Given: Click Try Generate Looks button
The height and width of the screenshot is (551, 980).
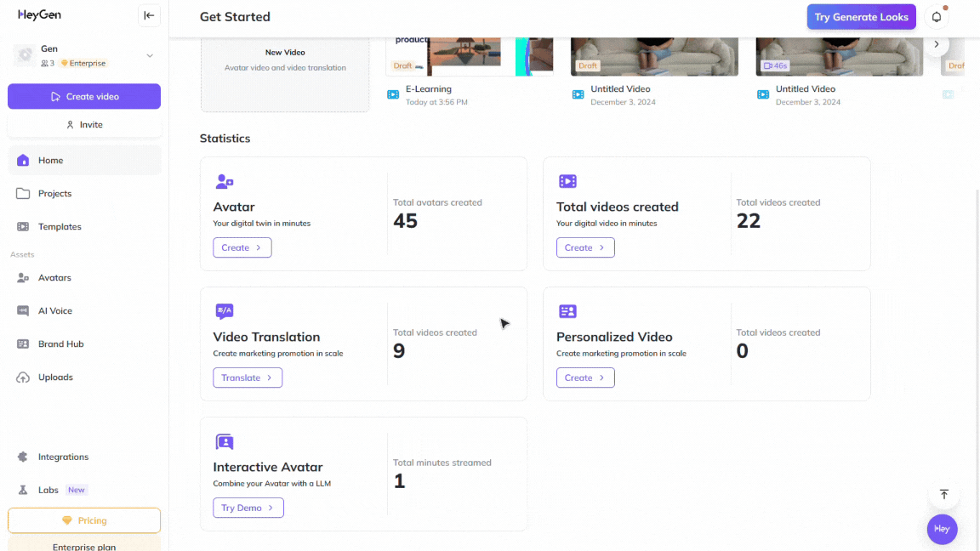Looking at the screenshot, I should point(861,17).
